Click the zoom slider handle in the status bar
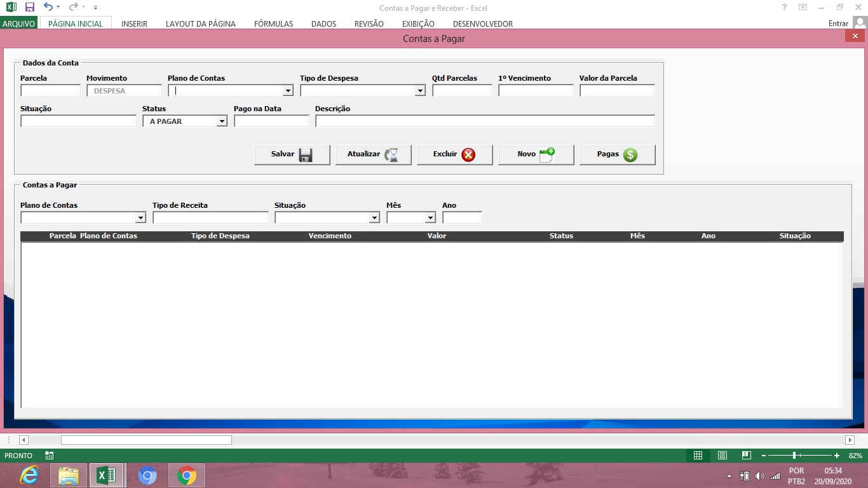Image resolution: width=868 pixels, height=488 pixels. point(794,456)
